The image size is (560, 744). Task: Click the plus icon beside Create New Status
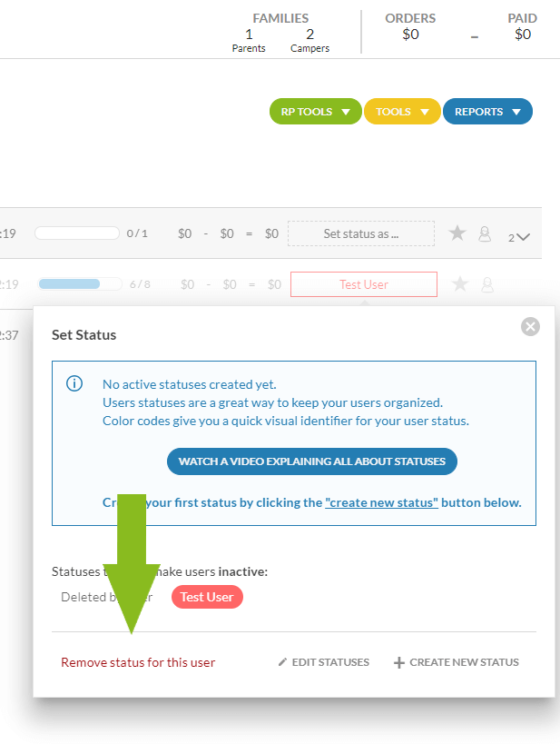pos(398,662)
